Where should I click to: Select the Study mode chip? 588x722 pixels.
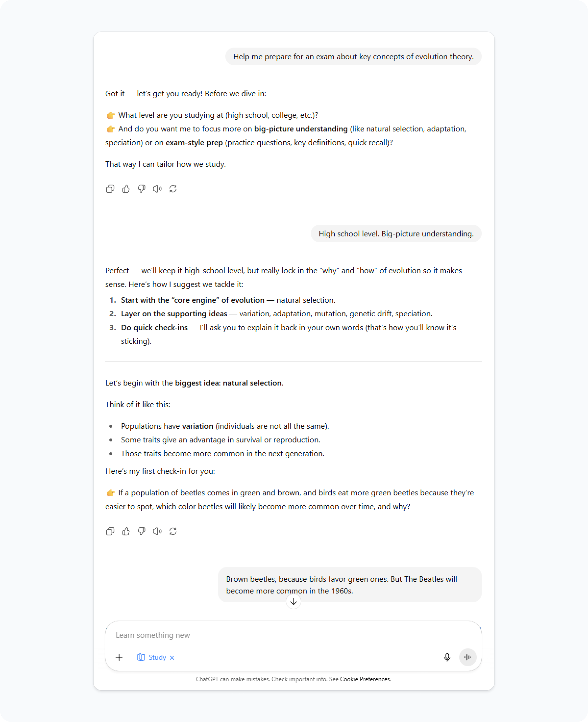[x=153, y=657]
